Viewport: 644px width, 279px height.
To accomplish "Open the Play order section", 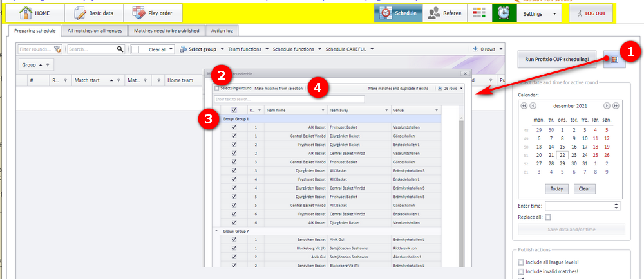I will pos(153,14).
